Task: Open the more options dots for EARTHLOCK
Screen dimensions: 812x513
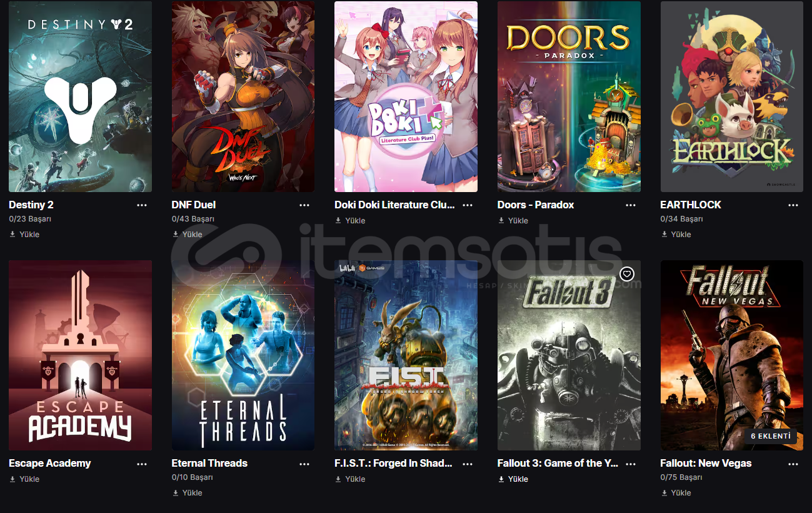Action: click(x=793, y=205)
